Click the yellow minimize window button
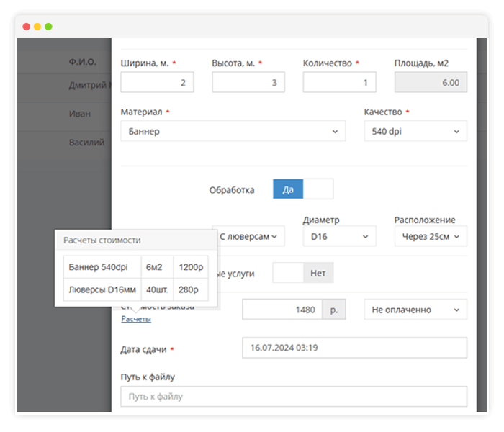 [37, 27]
